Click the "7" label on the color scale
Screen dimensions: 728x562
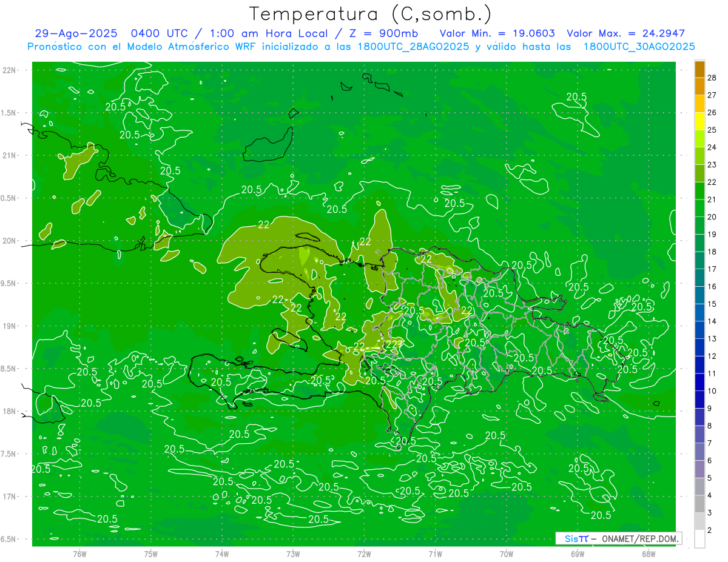tap(710, 443)
